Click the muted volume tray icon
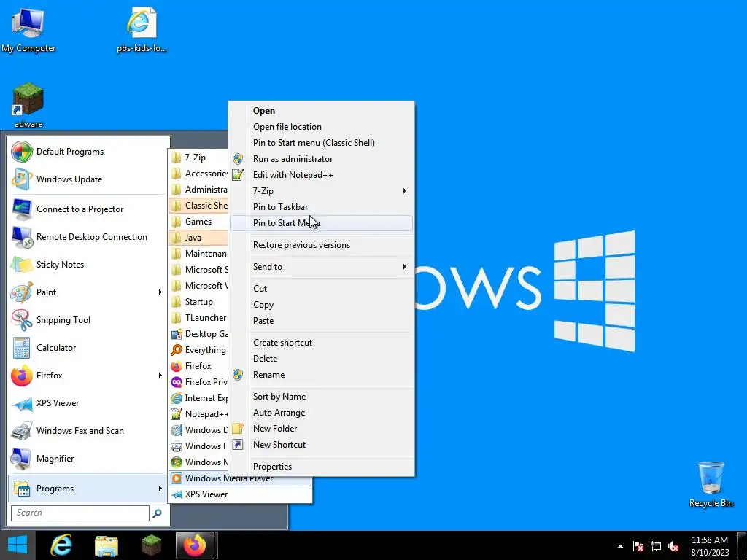The height and width of the screenshot is (560, 747). click(x=673, y=546)
